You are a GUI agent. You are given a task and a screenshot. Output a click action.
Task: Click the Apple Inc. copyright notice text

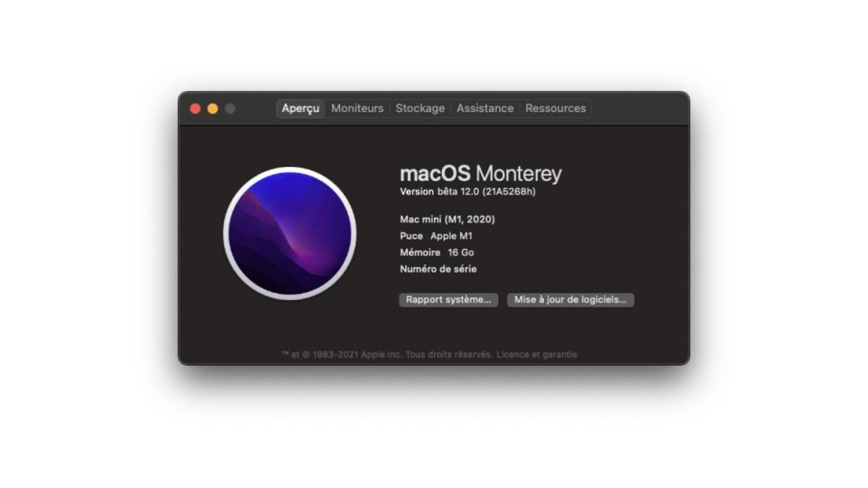pos(387,354)
